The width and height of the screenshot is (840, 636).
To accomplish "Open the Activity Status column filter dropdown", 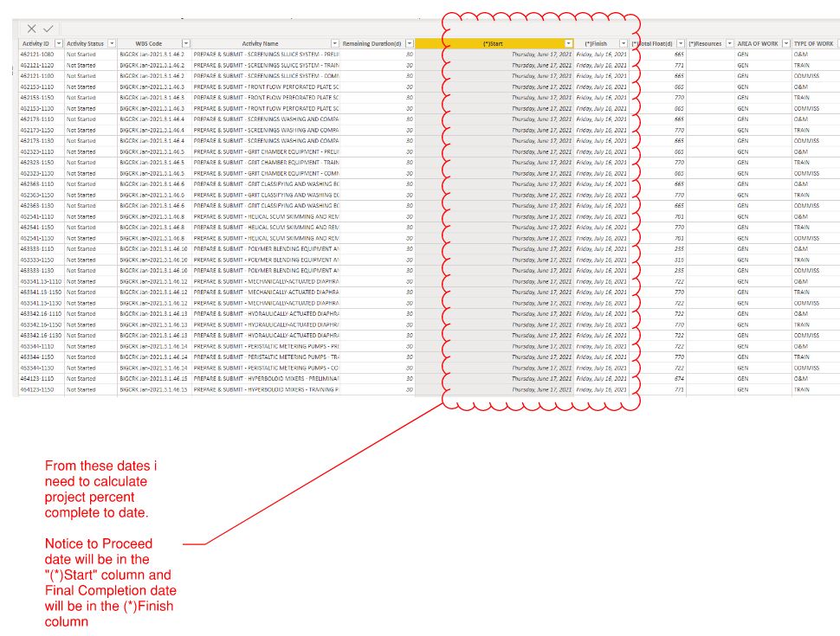I will tap(112, 43).
